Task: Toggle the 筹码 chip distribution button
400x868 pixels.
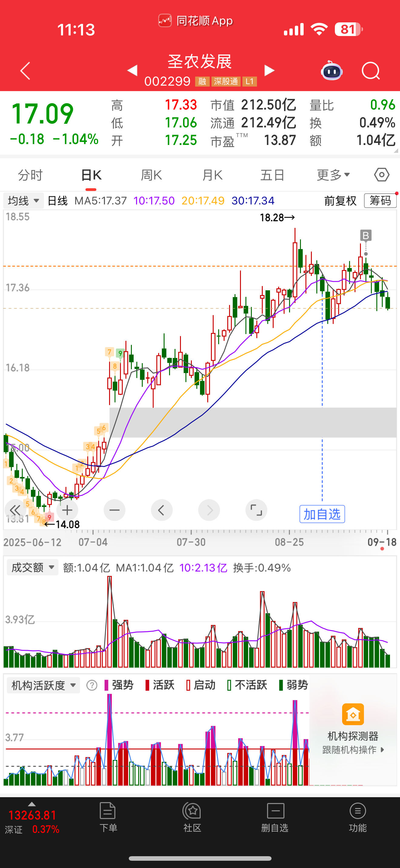Action: pyautogui.click(x=380, y=201)
